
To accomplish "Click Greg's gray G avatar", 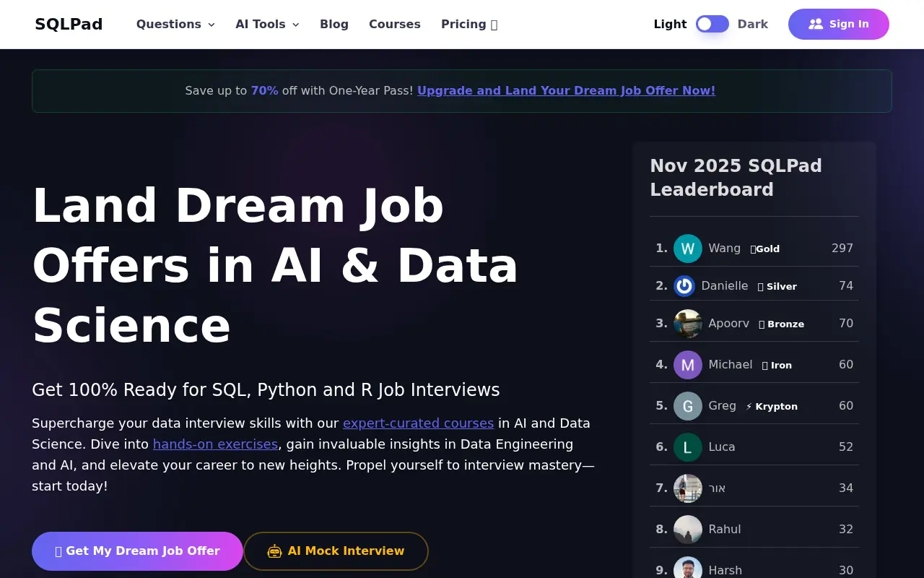I will point(688,406).
